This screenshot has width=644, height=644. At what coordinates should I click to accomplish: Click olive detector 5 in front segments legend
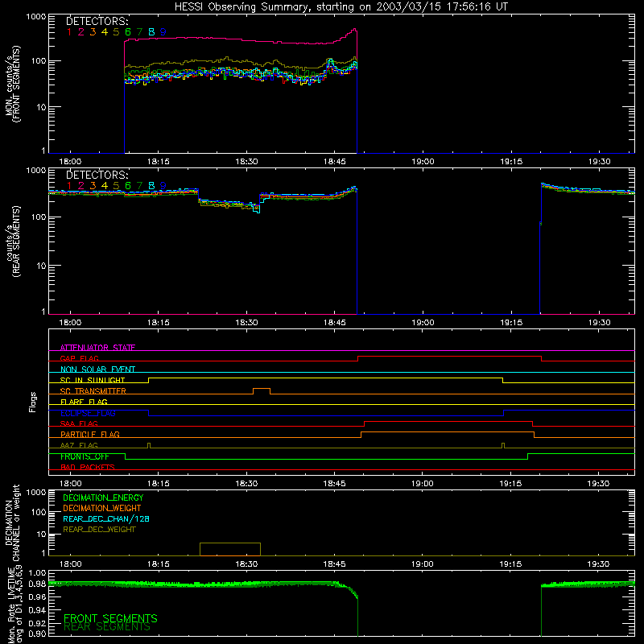coord(116,32)
